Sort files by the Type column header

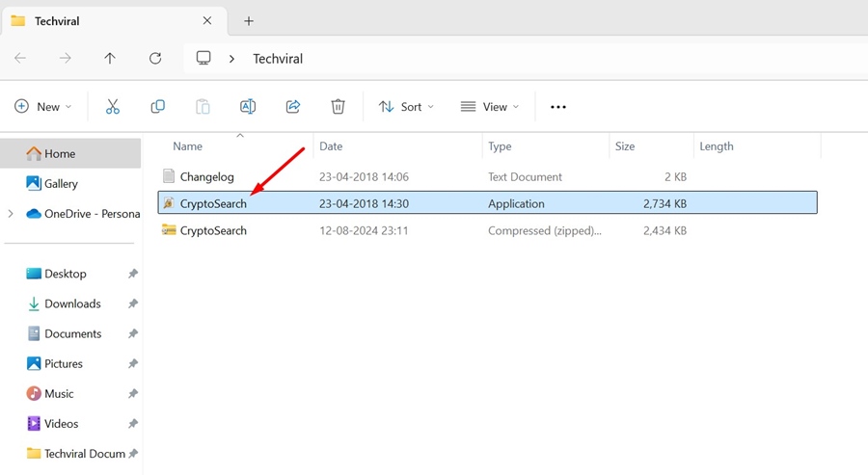point(500,146)
